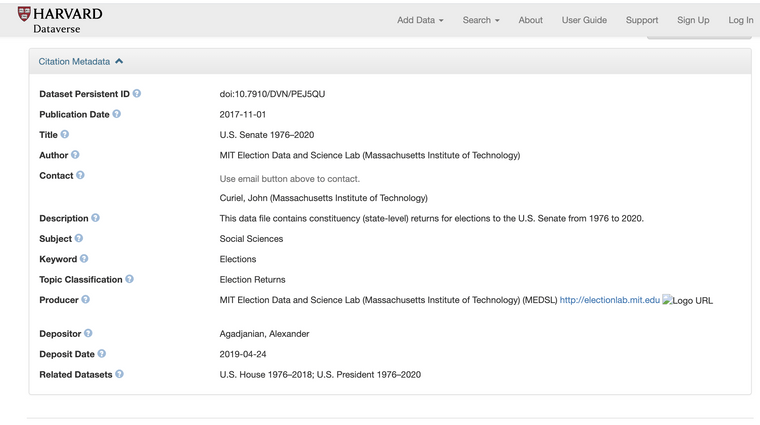Open the Add Data dropdown

click(x=419, y=20)
